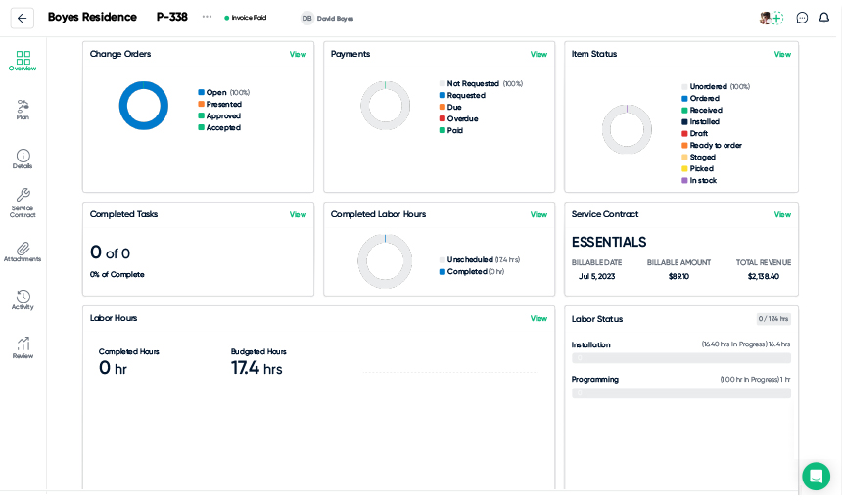This screenshot has width=842, height=504.
Task: Click the Item Status donut chart
Action: click(627, 129)
